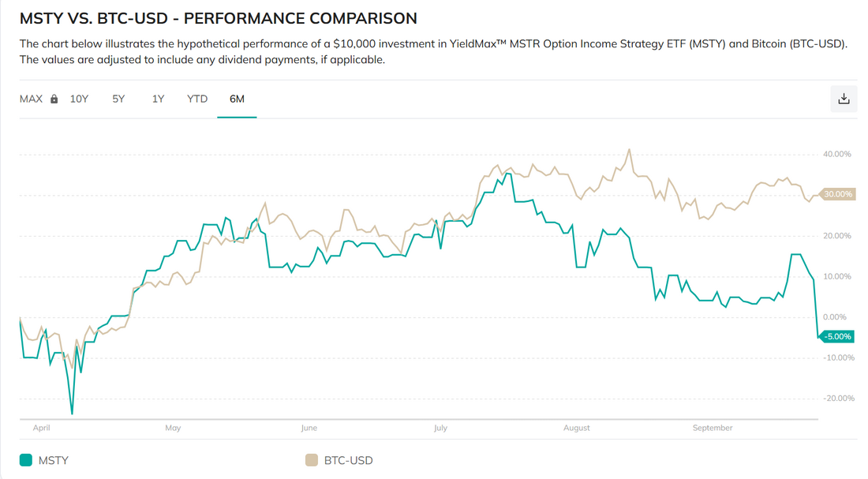Click the beige BTC-USD legend swatch

312,460
